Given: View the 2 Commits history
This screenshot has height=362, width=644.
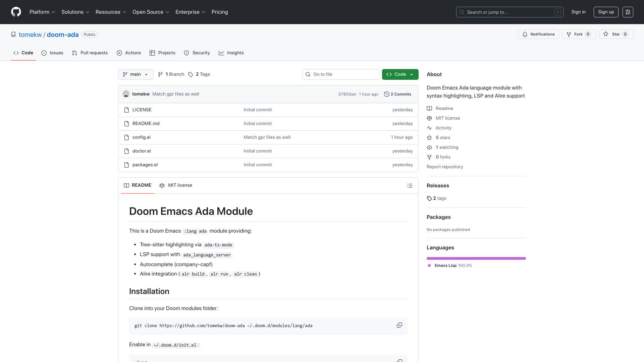Looking at the screenshot, I should click(x=397, y=94).
